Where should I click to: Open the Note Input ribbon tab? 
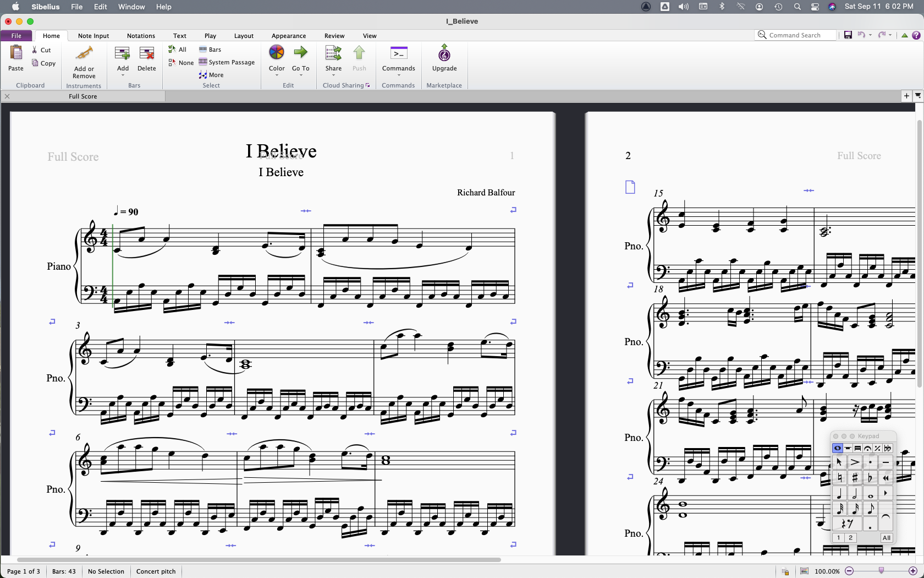(x=94, y=36)
